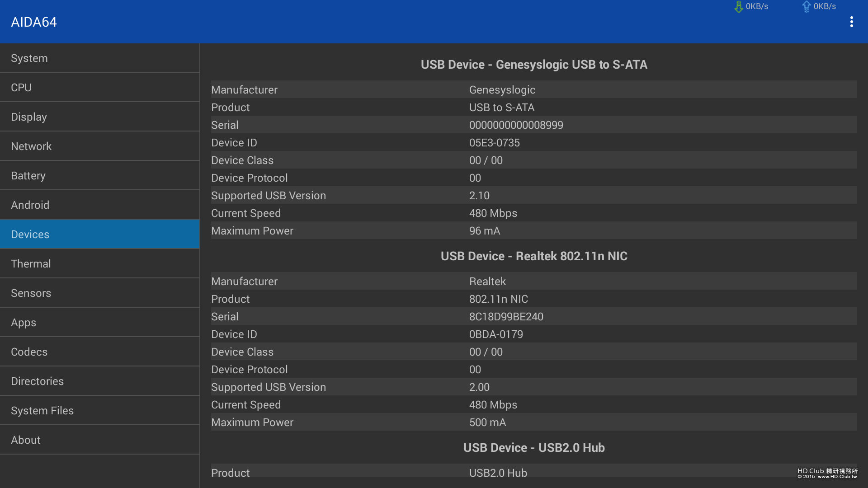Open the System section

(x=99, y=58)
